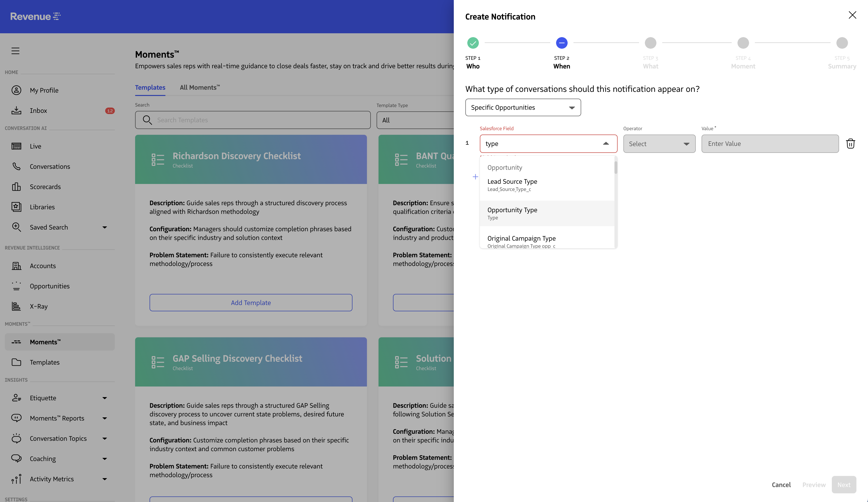868x502 pixels.
Task: Select Lead Source Type option
Action: coord(547,185)
